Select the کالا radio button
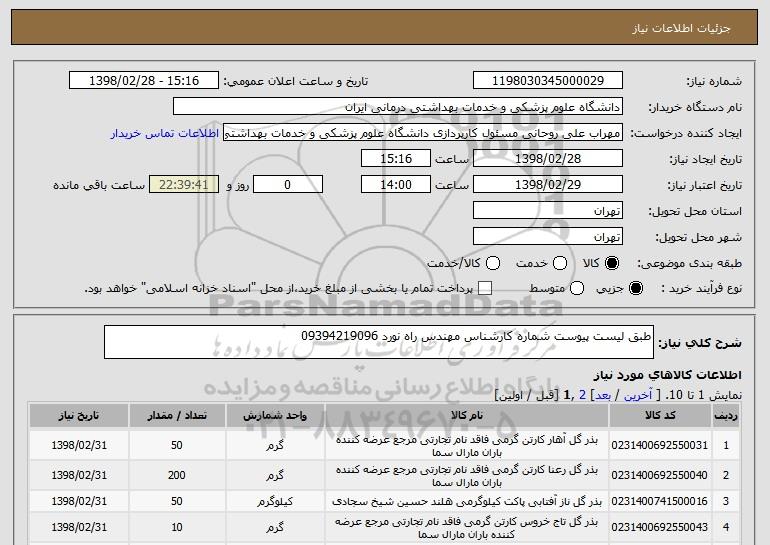Screen dimensions: 770x545 (611, 263)
